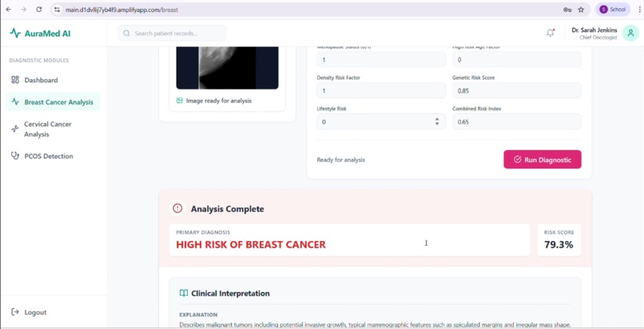The height and width of the screenshot is (329, 644).
Task: Click the Breast Cancer Analysis pulse icon
Action: [15, 102]
